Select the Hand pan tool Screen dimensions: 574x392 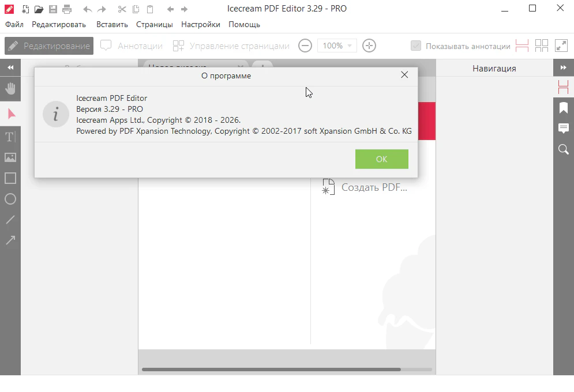[x=10, y=89]
